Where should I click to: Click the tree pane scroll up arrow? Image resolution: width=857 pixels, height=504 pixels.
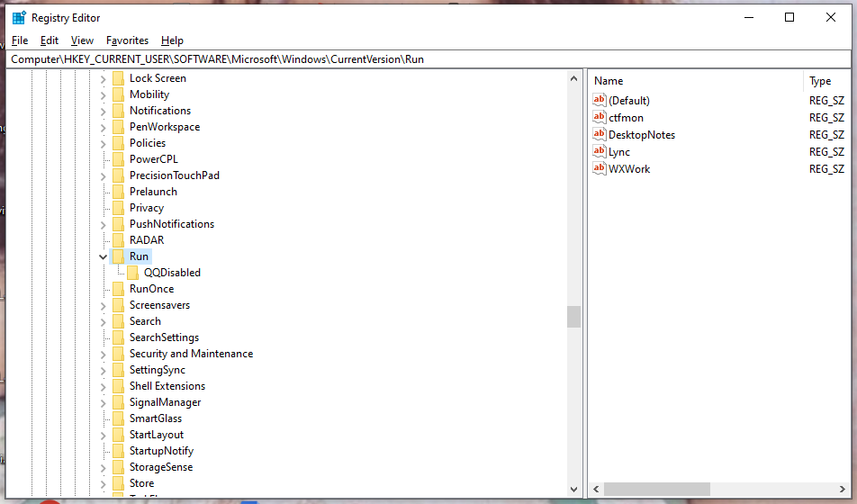point(573,78)
